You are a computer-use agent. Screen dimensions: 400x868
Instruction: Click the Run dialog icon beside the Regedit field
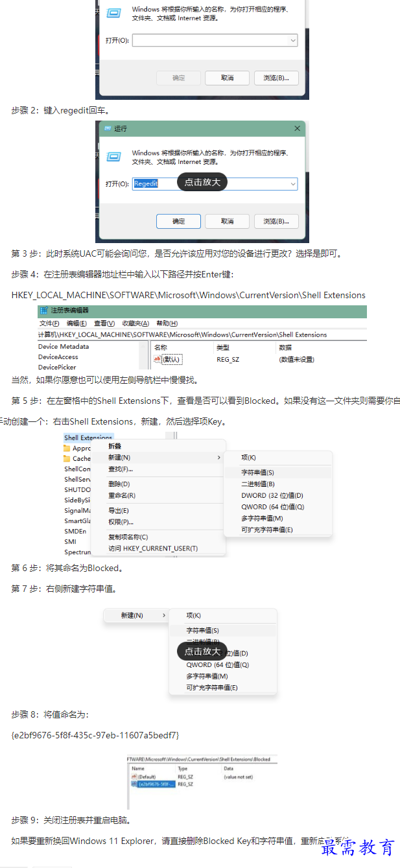pos(113,156)
